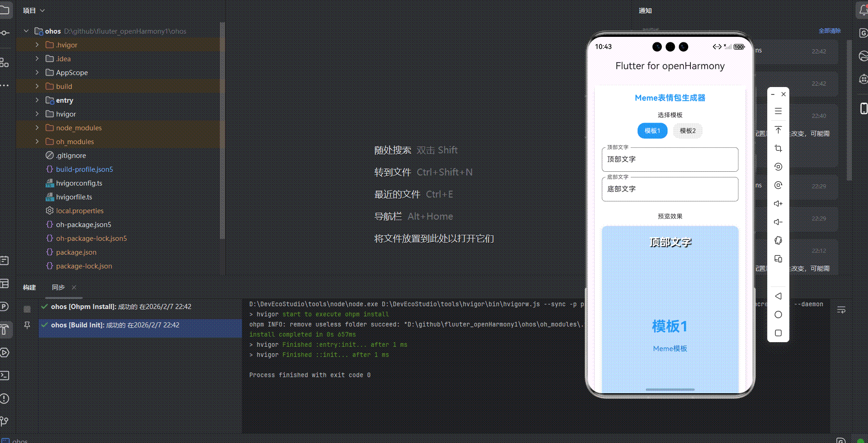Open the Profiler P-circle tool window icon

(5, 307)
